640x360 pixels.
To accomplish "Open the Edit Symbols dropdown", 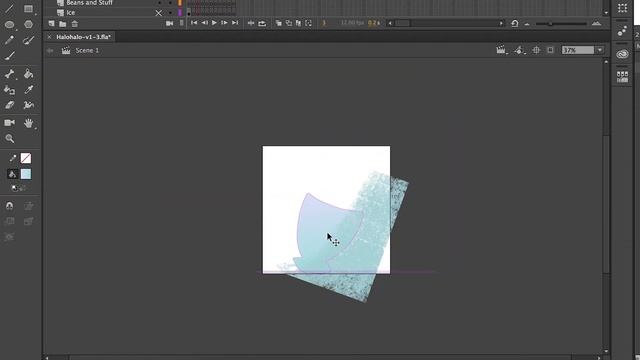I will 519,50.
